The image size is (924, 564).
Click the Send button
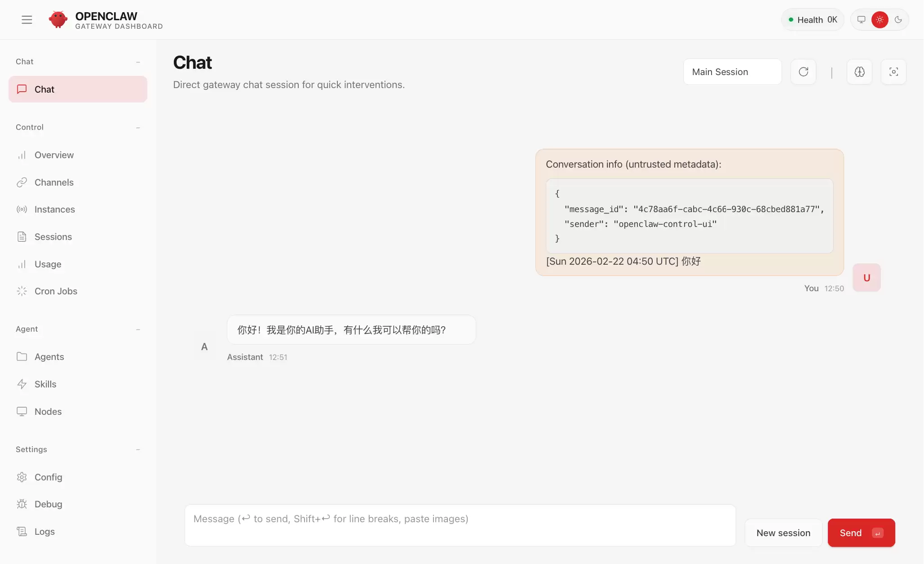(862, 533)
